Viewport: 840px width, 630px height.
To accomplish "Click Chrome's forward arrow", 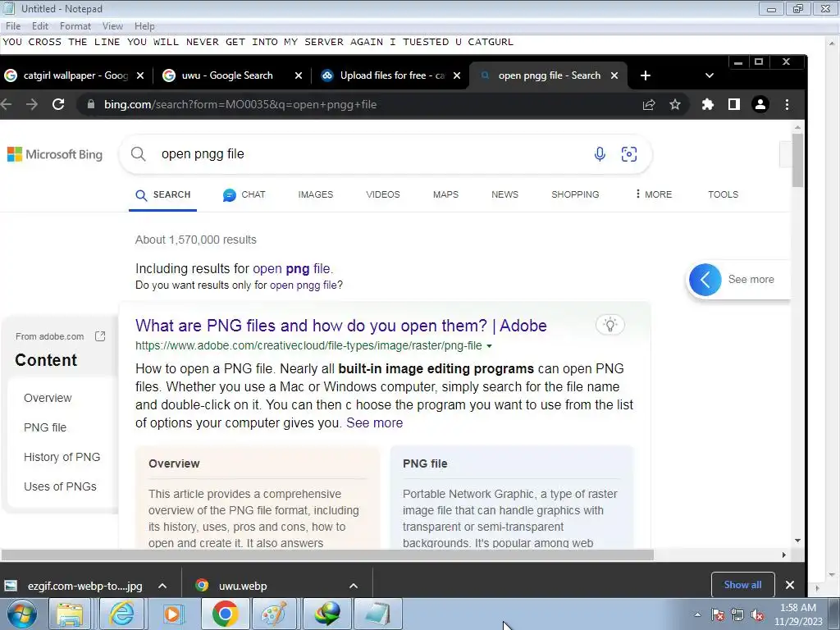I will coord(32,104).
